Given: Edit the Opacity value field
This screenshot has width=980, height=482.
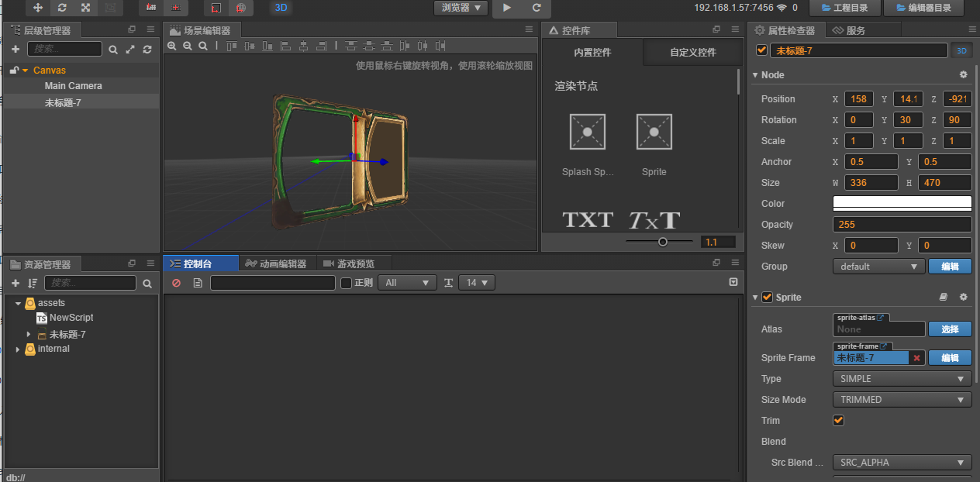Looking at the screenshot, I should pyautogui.click(x=902, y=224).
